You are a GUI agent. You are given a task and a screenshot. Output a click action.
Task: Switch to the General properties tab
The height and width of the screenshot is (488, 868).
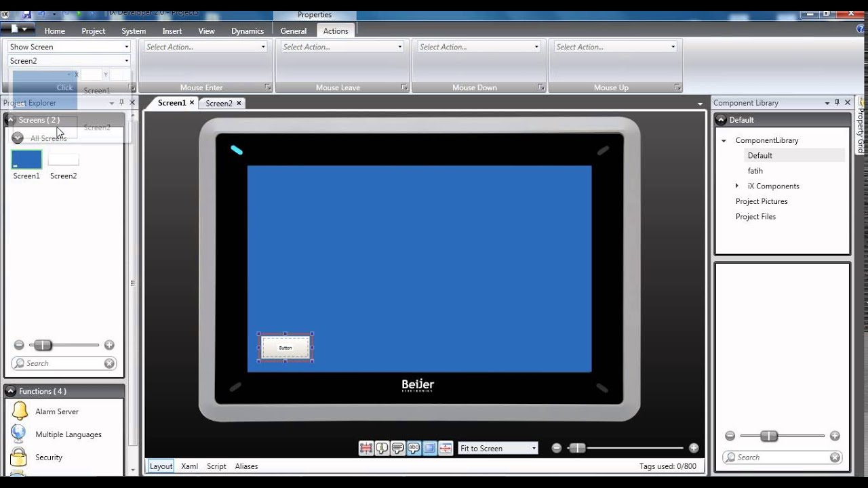click(x=294, y=30)
